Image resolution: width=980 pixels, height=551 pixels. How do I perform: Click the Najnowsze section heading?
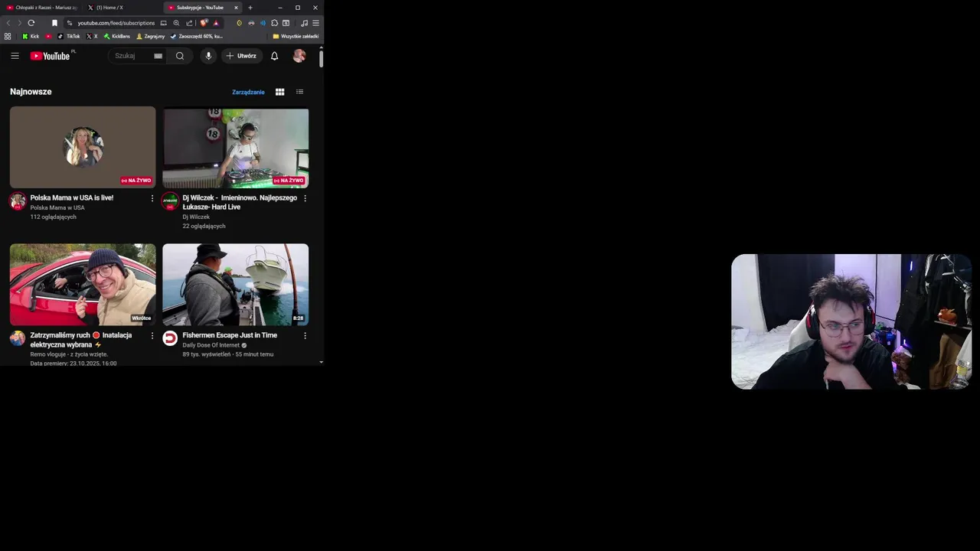31,92
